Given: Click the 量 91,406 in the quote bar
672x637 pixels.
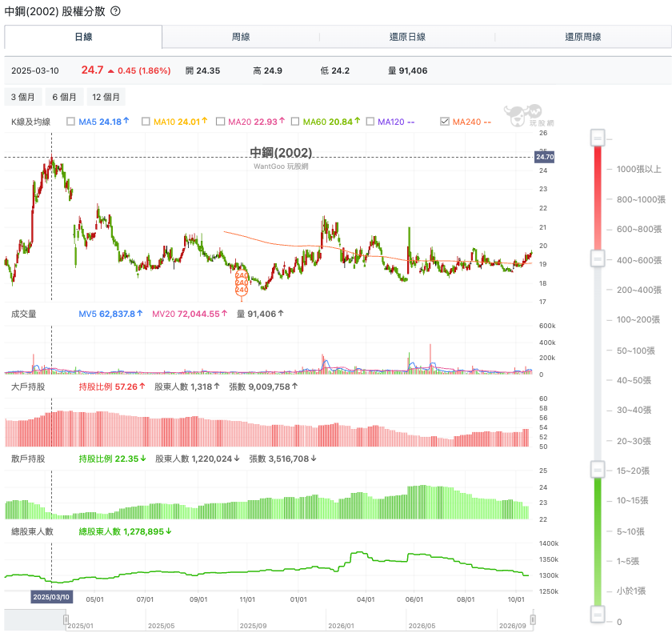Looking at the screenshot, I should pos(407,70).
